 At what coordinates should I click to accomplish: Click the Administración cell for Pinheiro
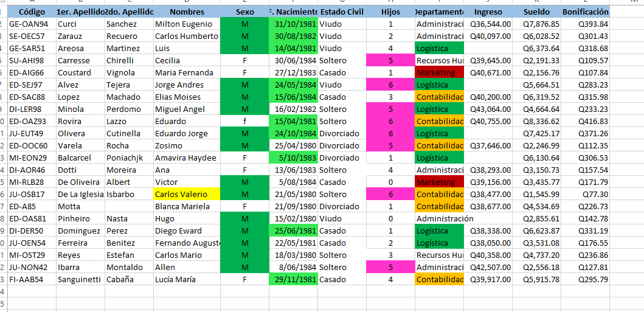coord(445,218)
